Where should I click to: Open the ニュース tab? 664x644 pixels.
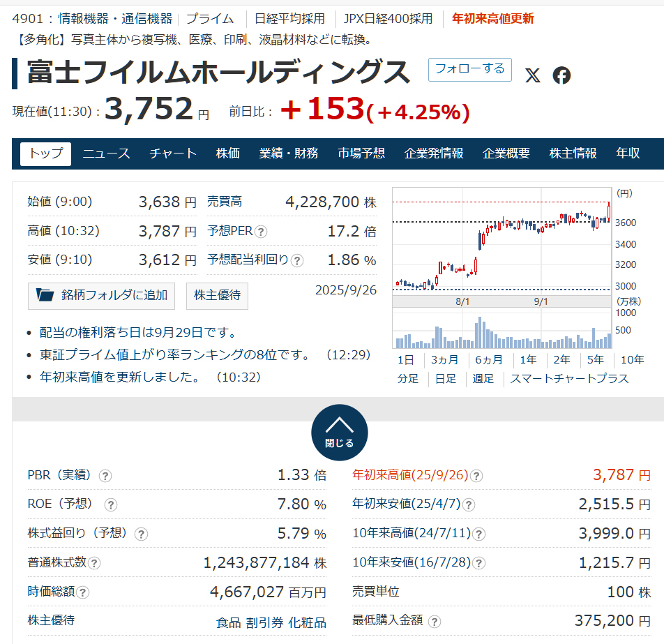pos(106,153)
